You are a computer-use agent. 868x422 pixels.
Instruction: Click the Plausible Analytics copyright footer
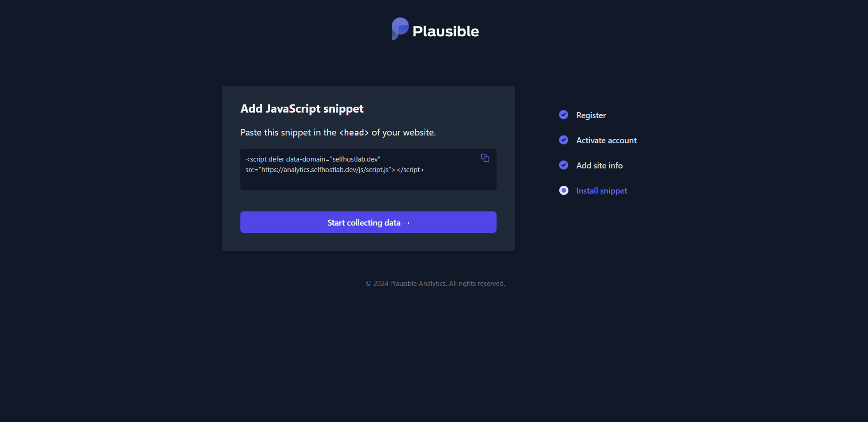tap(435, 284)
